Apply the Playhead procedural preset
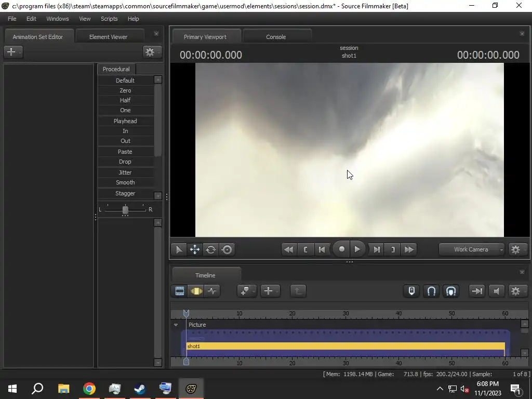 click(x=126, y=121)
